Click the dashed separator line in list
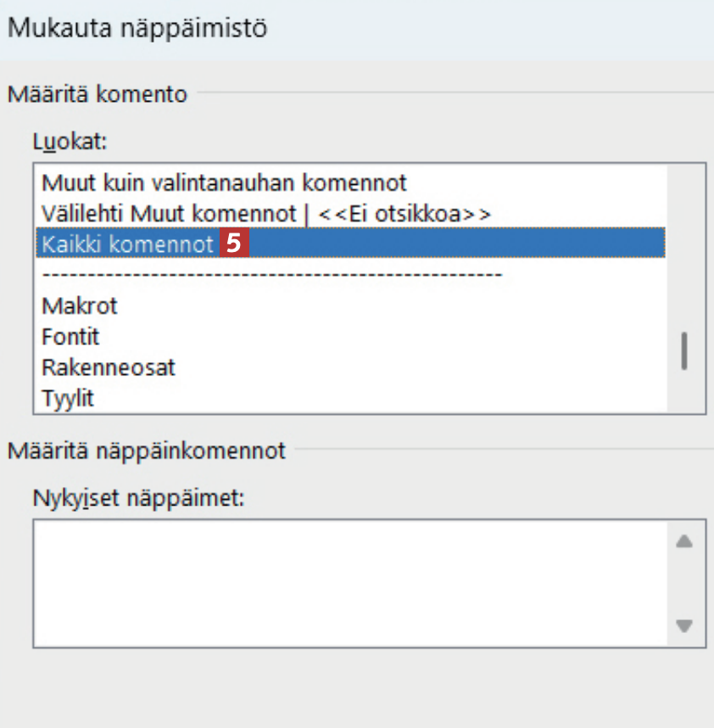This screenshot has height=728, width=714. [271, 275]
